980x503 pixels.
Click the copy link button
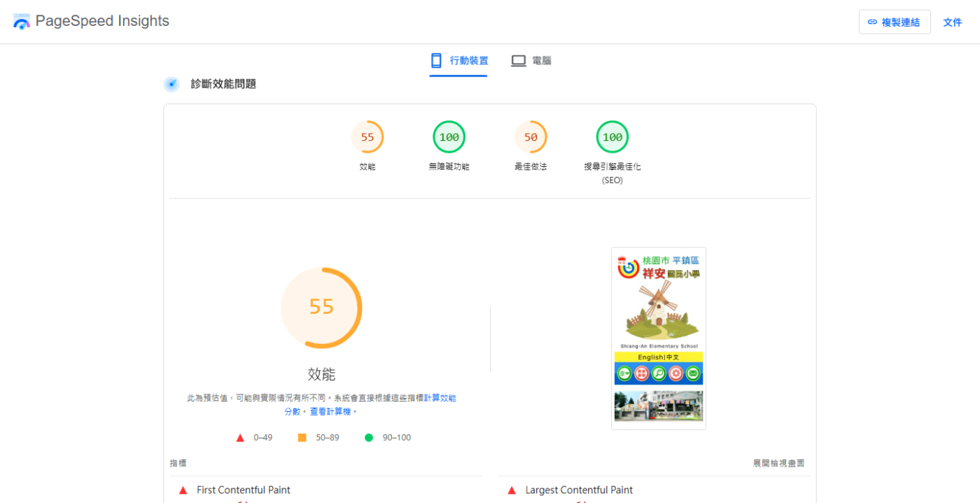pos(894,22)
